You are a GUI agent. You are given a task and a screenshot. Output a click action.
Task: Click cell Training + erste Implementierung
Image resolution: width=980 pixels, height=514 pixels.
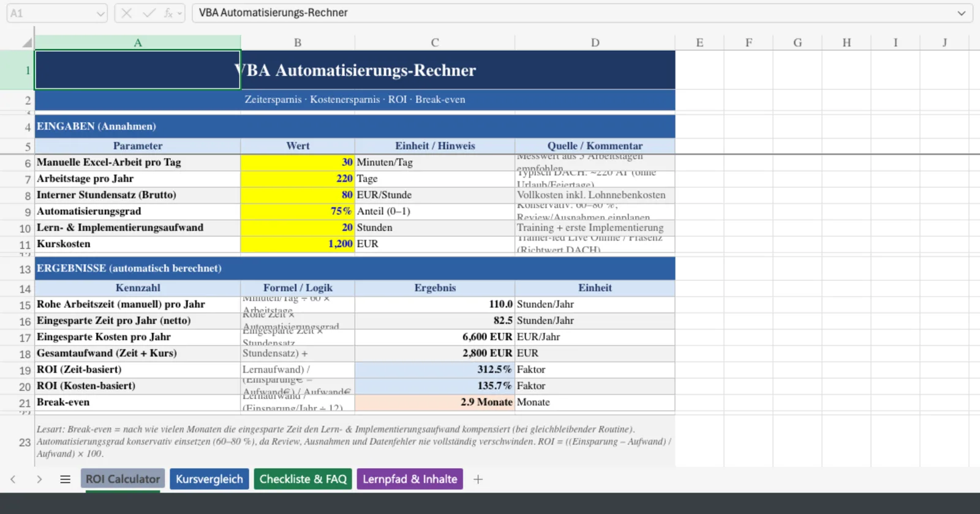[x=595, y=228]
